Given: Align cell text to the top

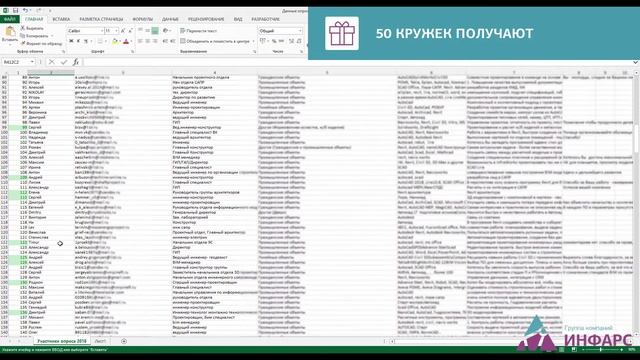Looking at the screenshot, I should (140, 31).
